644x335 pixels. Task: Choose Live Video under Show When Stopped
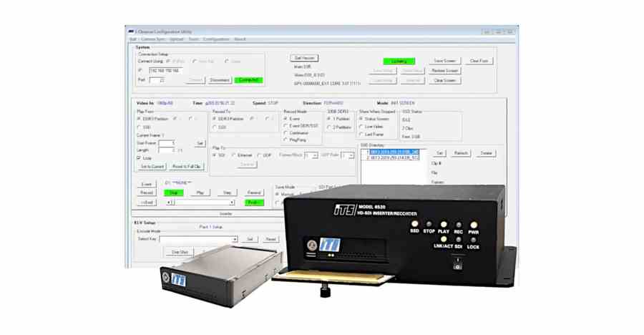point(361,127)
